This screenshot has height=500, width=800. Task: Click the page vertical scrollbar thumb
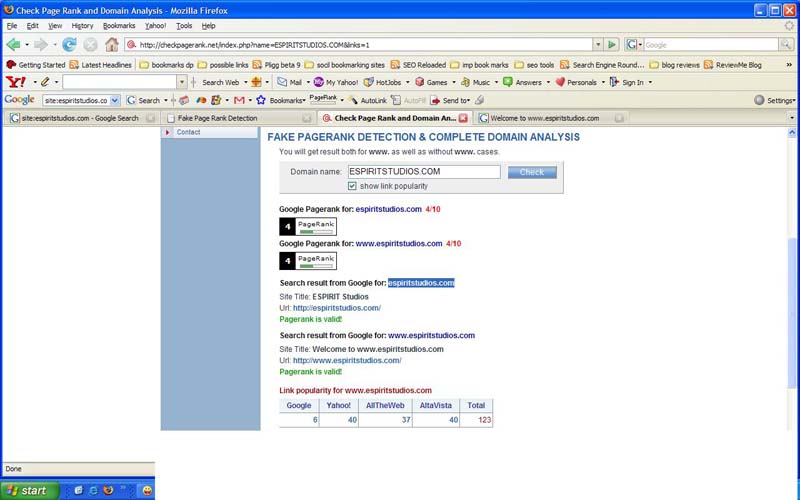(792, 311)
